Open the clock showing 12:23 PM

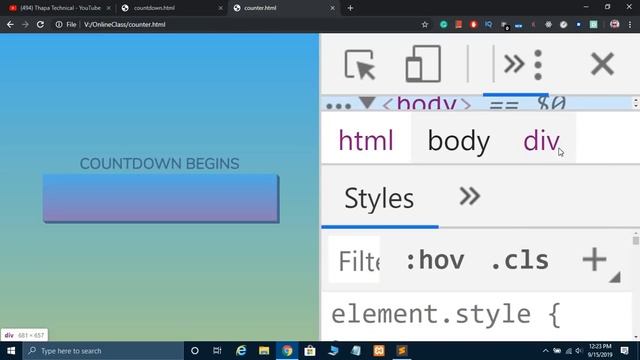600,350
